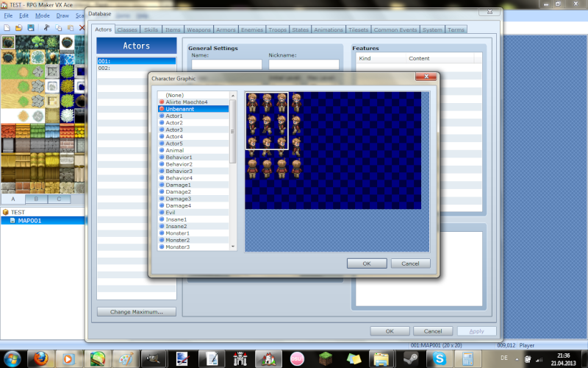Click the MAP001 map icon in tree
588x368 pixels.
pyautogui.click(x=12, y=220)
